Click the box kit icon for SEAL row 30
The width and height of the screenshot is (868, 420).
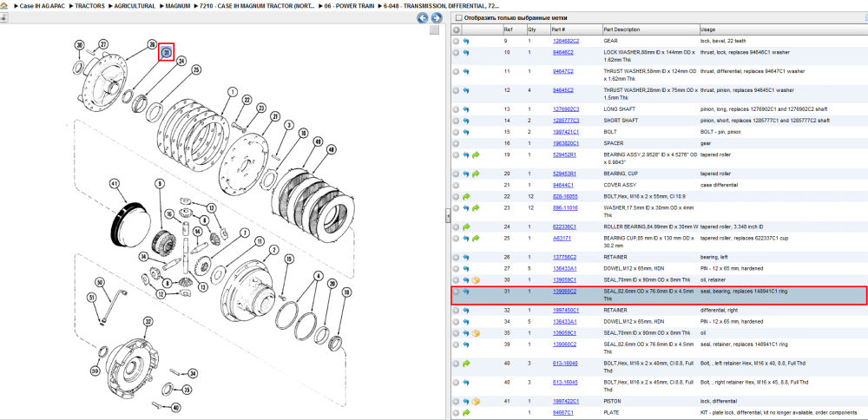tap(476, 280)
